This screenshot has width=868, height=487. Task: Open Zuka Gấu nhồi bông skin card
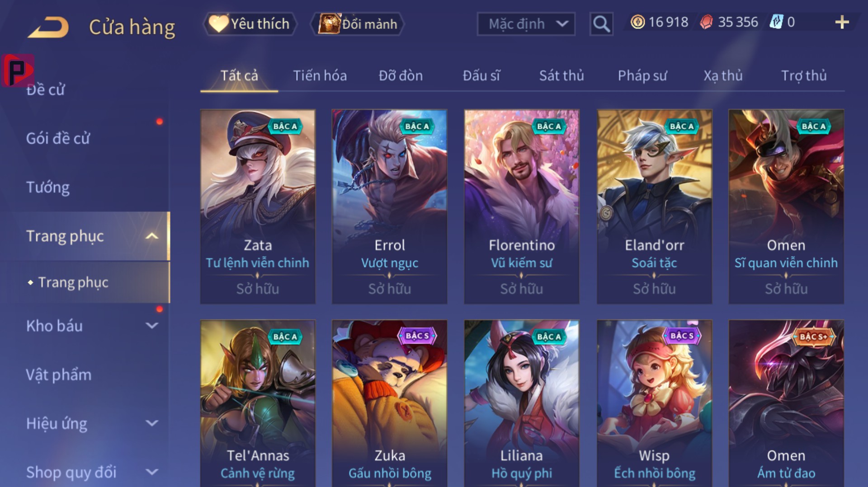[390, 403]
